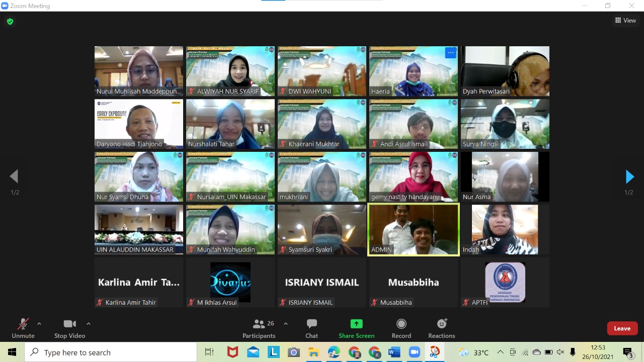Open the Participants panel
This screenshot has width=644, height=362.
259,328
